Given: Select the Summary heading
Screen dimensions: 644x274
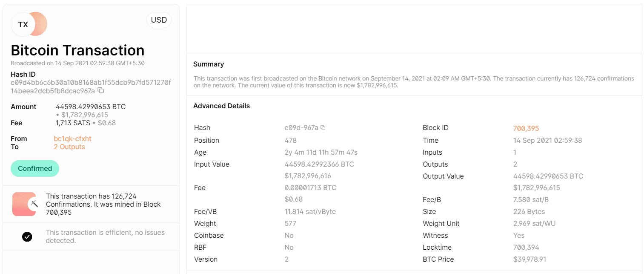Looking at the screenshot, I should tap(209, 64).
